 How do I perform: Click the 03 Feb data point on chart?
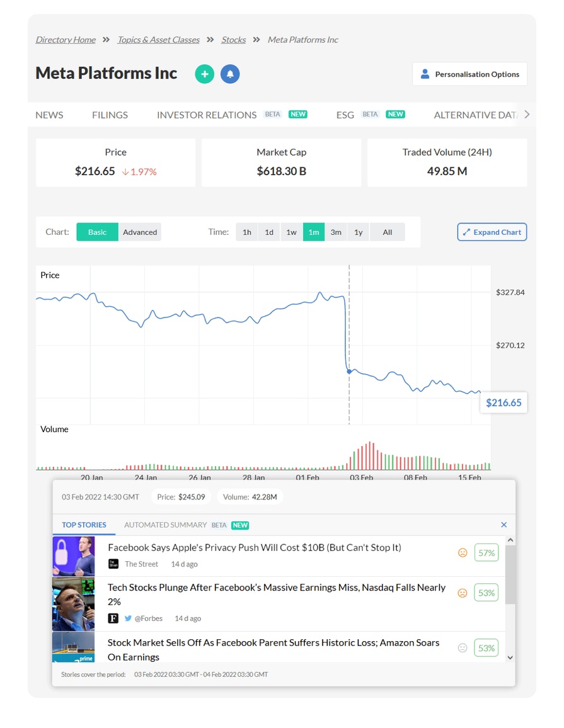349,372
